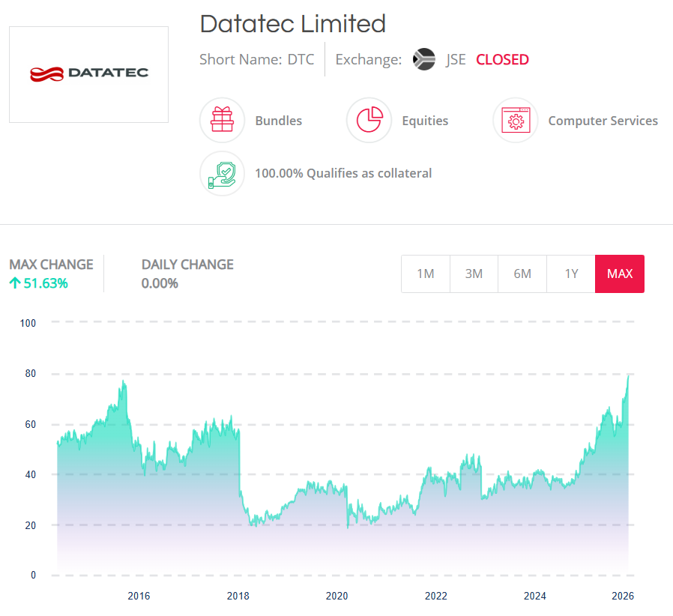Click the CLOSED exchange status text
The width and height of the screenshot is (673, 616).
502,60
